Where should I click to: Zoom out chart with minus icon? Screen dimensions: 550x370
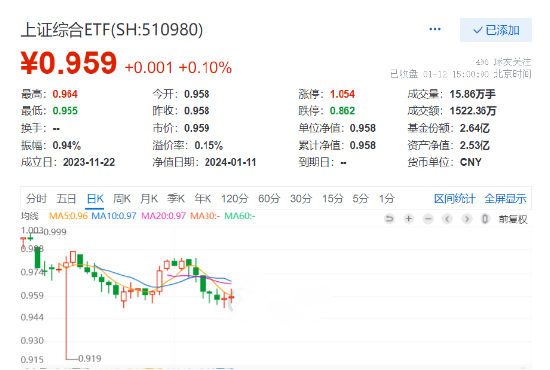pos(428,219)
